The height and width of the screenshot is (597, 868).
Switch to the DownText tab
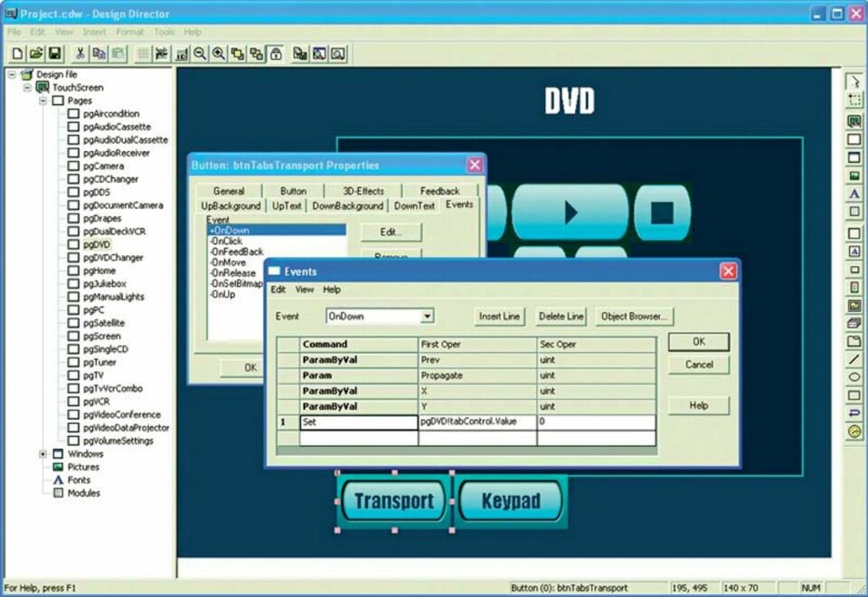(414, 205)
